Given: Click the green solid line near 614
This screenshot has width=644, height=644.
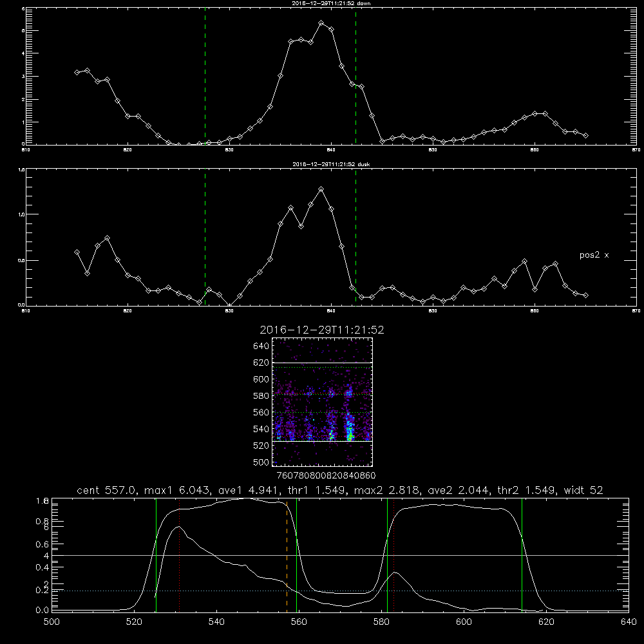Looking at the screenshot, I should (x=522, y=555).
